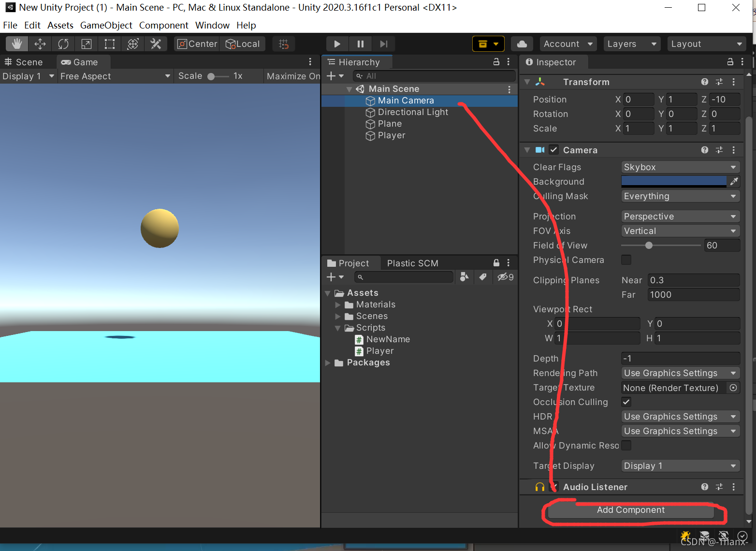Select the Hand tool in toolbar
The width and height of the screenshot is (756, 551).
click(17, 44)
